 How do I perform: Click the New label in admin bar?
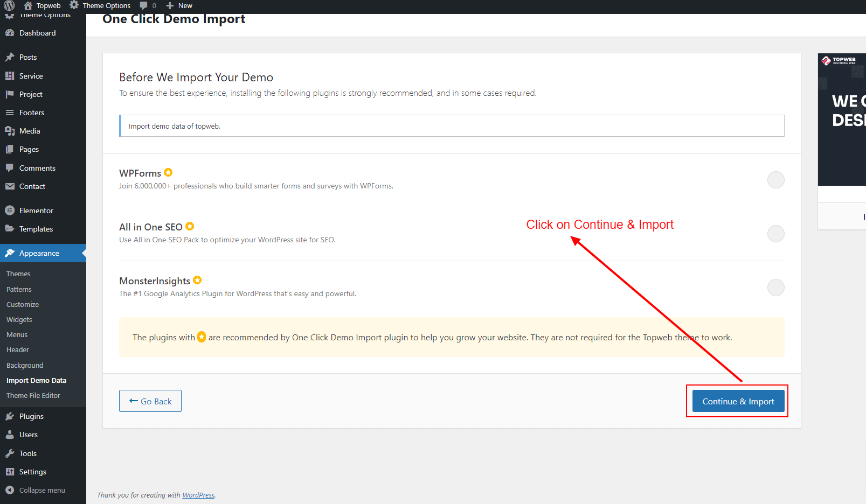185,5
